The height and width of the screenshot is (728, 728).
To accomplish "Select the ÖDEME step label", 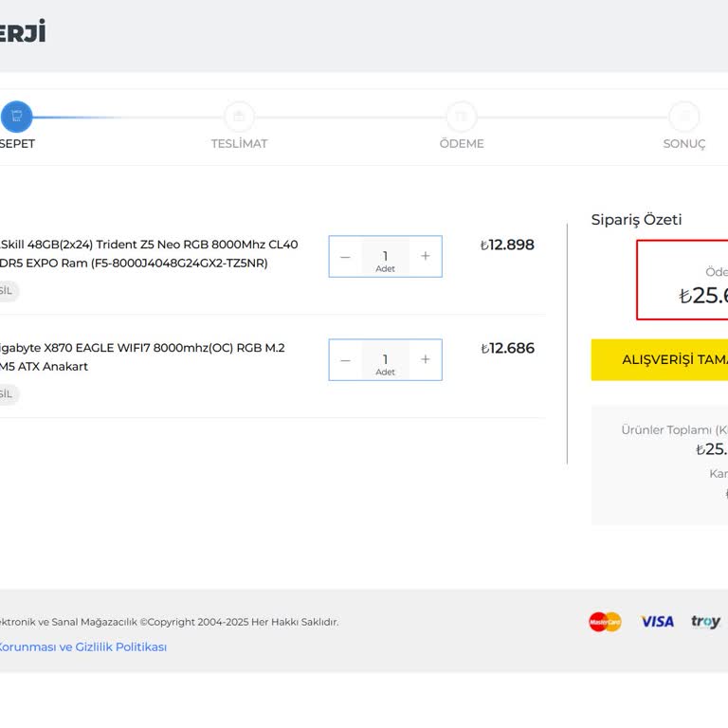I will point(462,144).
